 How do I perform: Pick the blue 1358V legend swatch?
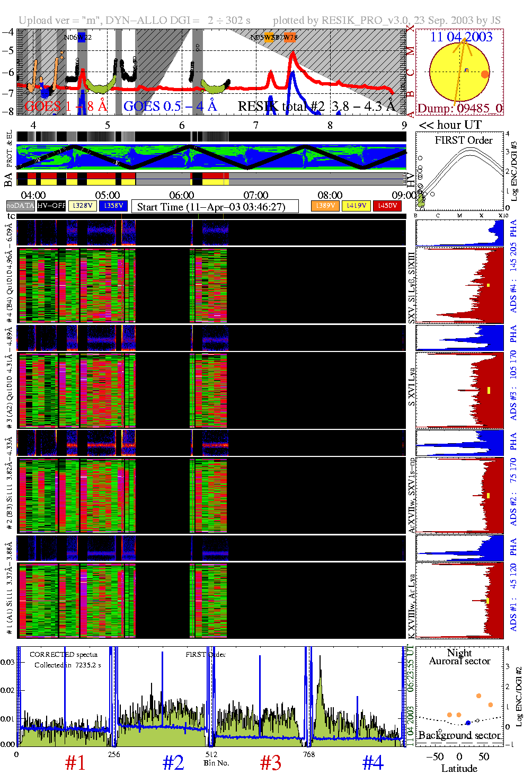pos(113,206)
